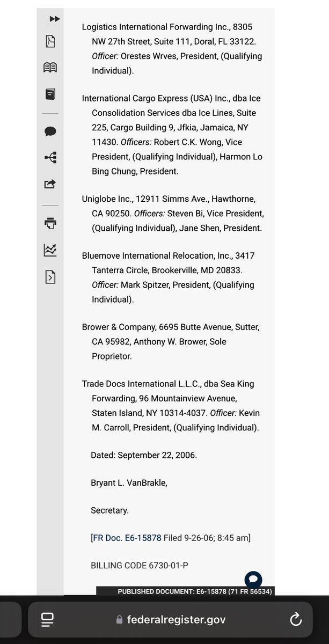Reload the page with the refresh button
Image resolution: width=329 pixels, height=644 pixels.
296,620
